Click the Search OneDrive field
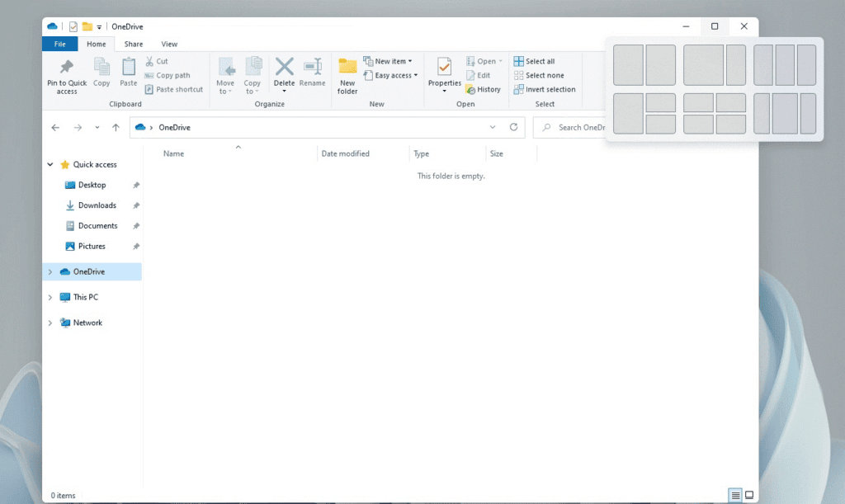This screenshot has width=845, height=504. point(571,128)
